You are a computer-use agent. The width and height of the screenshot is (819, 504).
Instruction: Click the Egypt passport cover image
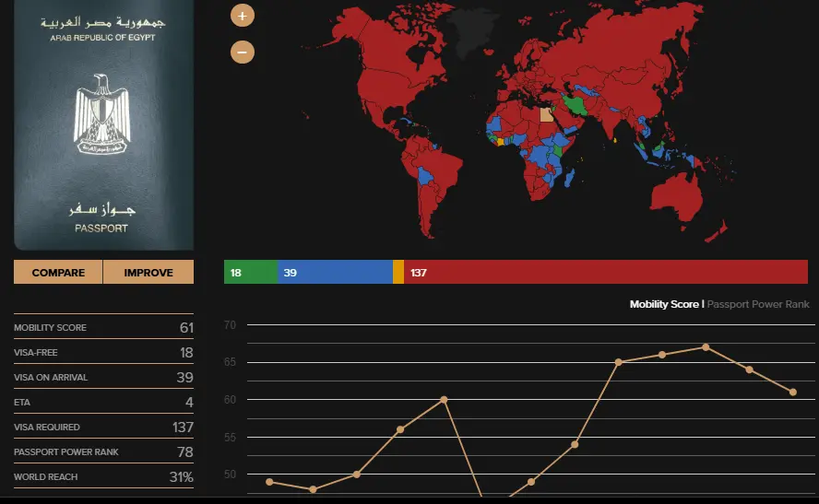click(103, 124)
